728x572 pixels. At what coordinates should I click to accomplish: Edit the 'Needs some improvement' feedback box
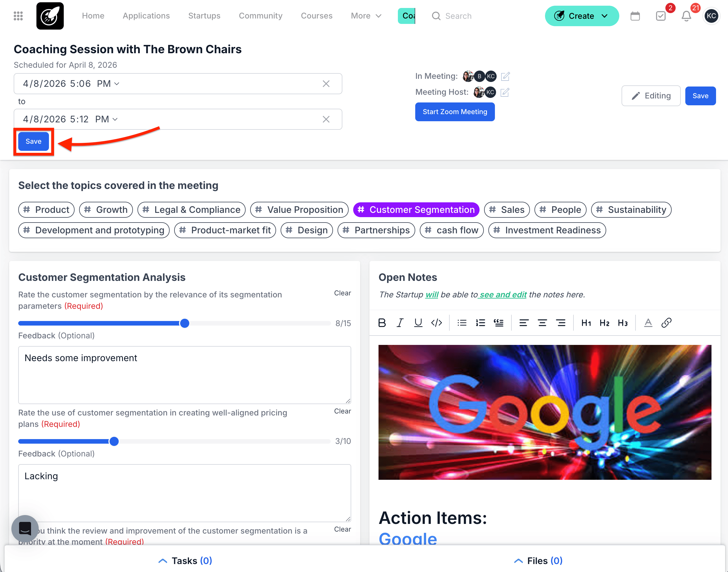click(x=184, y=375)
